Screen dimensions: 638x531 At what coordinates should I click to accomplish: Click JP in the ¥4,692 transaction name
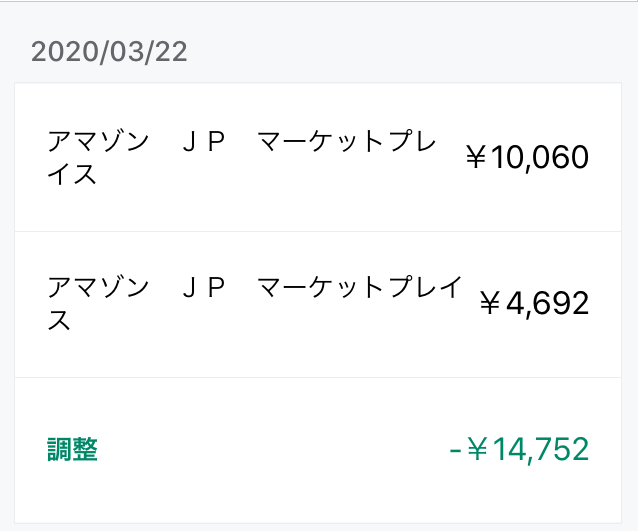[x=204, y=287]
